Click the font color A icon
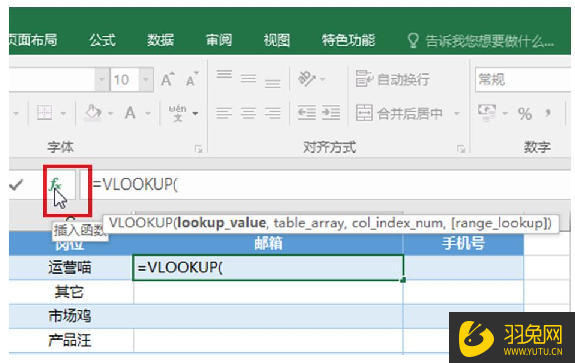575x363 pixels. pos(130,113)
